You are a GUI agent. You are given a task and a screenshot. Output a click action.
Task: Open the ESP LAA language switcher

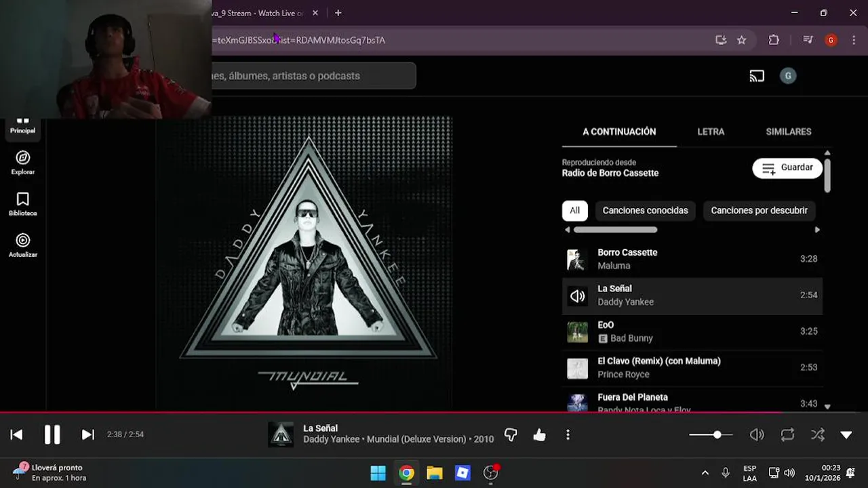coord(749,473)
